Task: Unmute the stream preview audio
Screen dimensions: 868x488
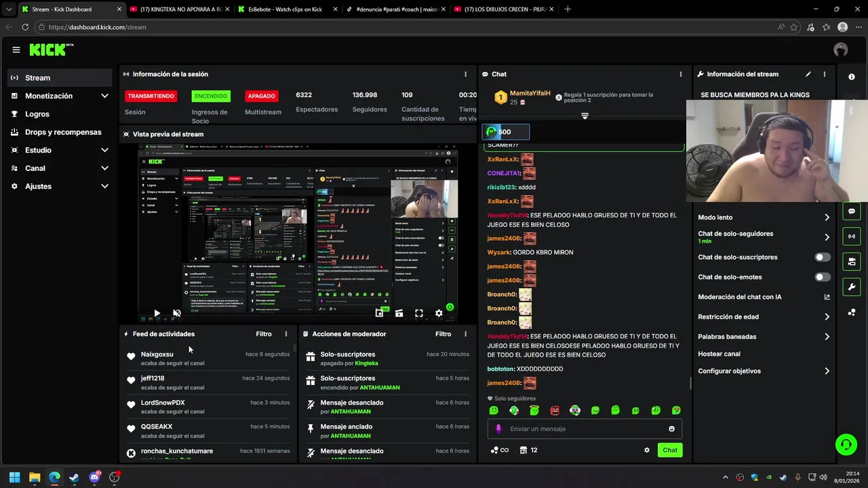Action: pyautogui.click(x=177, y=313)
